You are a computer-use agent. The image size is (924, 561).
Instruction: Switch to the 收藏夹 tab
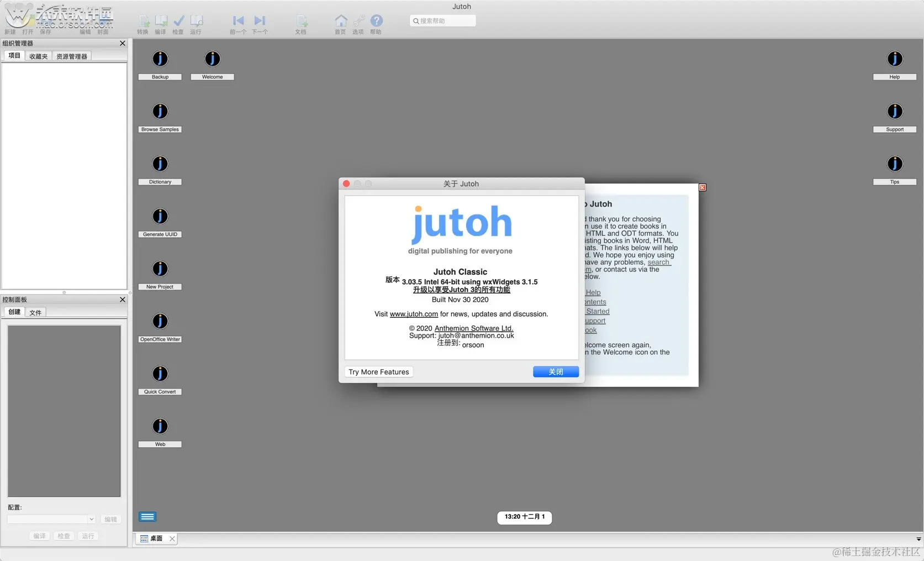coord(39,56)
